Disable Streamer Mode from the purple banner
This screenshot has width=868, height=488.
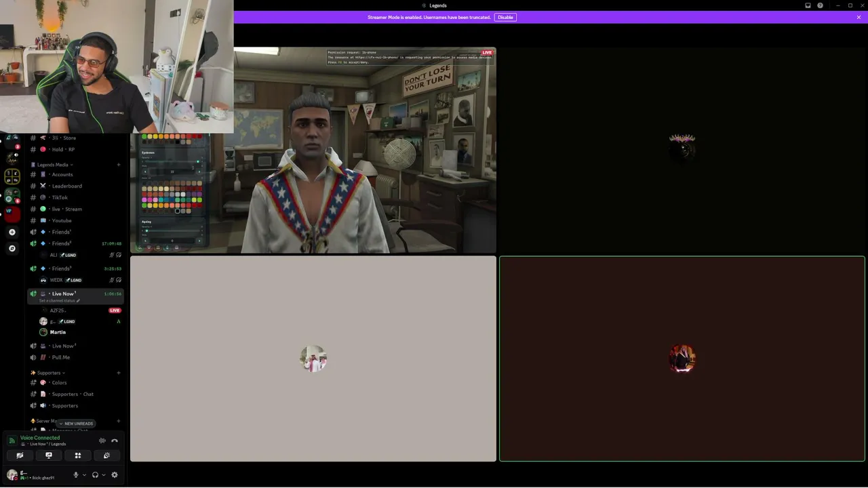point(505,17)
